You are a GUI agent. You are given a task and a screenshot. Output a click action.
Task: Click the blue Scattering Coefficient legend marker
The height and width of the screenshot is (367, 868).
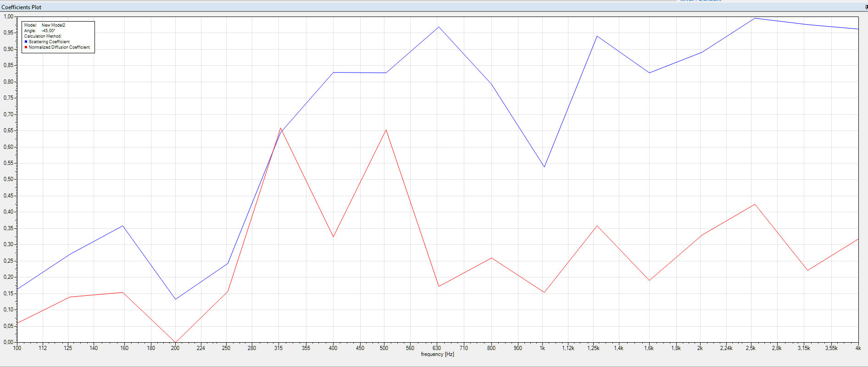(26, 42)
